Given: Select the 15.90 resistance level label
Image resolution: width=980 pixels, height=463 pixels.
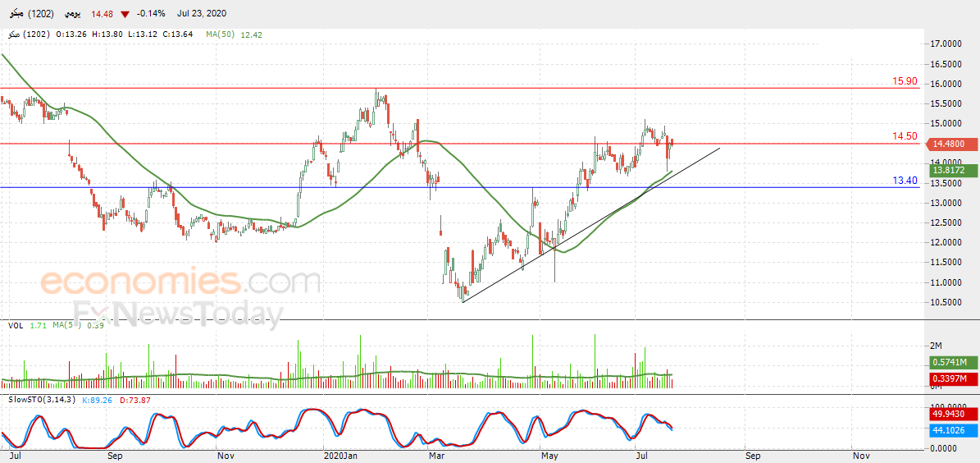Looking at the screenshot, I should tap(905, 81).
